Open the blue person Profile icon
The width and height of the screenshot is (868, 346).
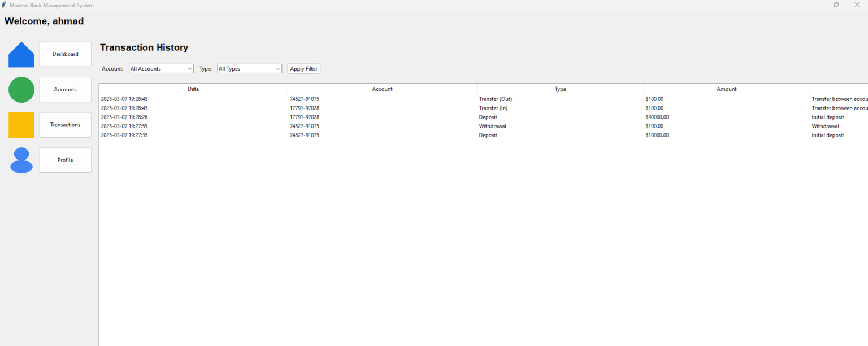pyautogui.click(x=21, y=160)
